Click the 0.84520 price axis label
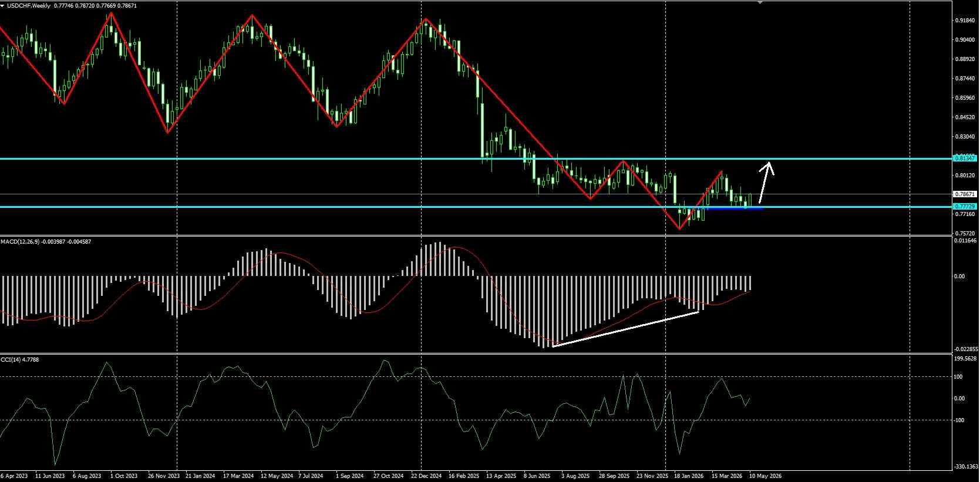Screen dimensions: 980x482 pos(965,117)
